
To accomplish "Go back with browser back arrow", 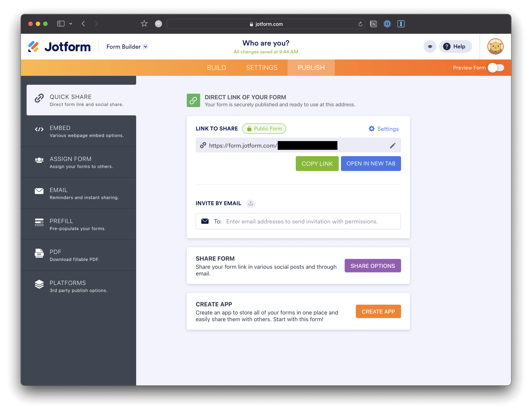I will click(83, 24).
